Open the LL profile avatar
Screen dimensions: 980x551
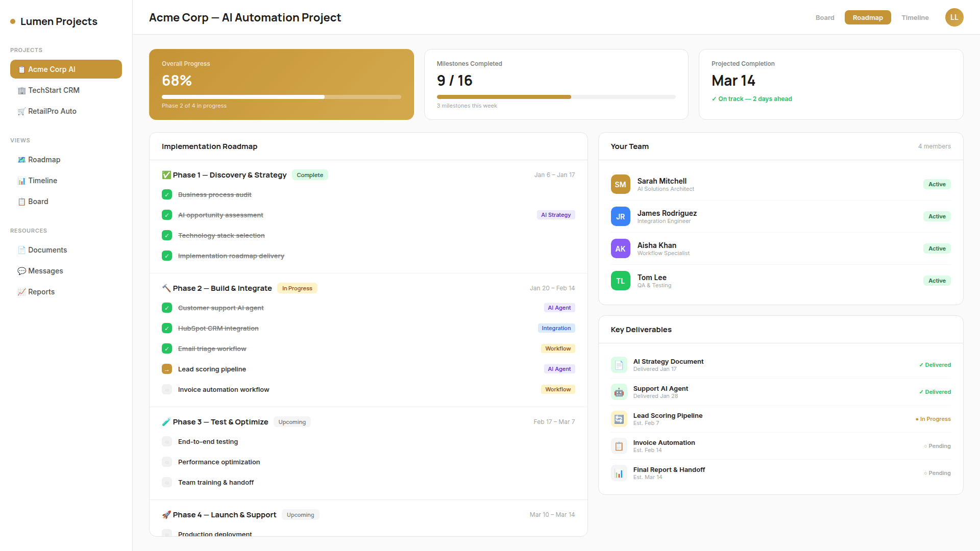pyautogui.click(x=954, y=17)
